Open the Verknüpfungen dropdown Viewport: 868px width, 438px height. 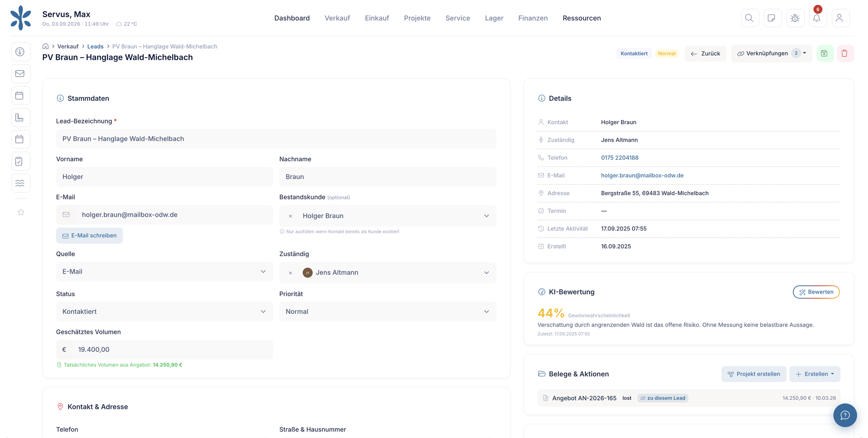(x=771, y=53)
